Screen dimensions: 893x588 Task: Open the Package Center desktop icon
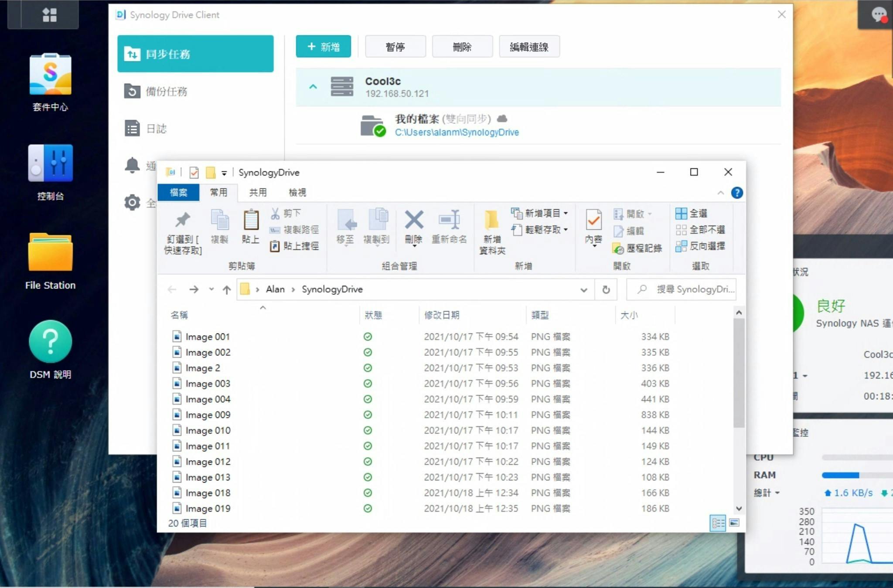50,74
